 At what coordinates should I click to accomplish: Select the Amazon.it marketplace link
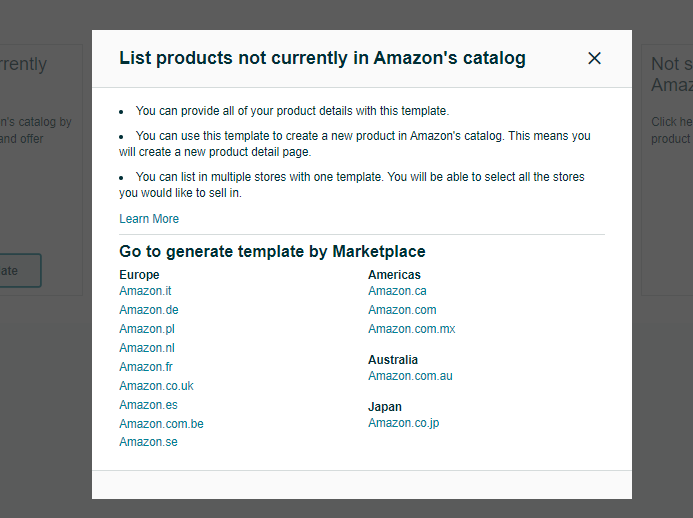point(145,291)
